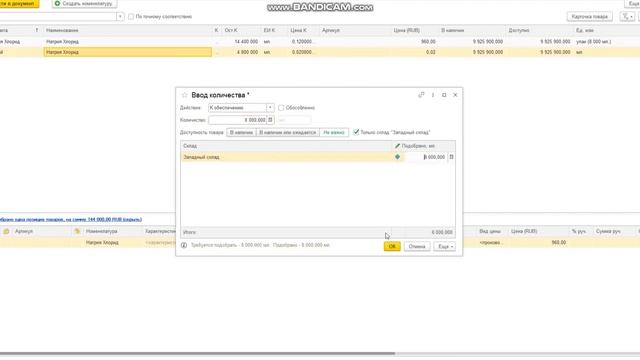Click the Номенклатура column header in the bottom table
The height and width of the screenshot is (360, 640).
pos(113,231)
